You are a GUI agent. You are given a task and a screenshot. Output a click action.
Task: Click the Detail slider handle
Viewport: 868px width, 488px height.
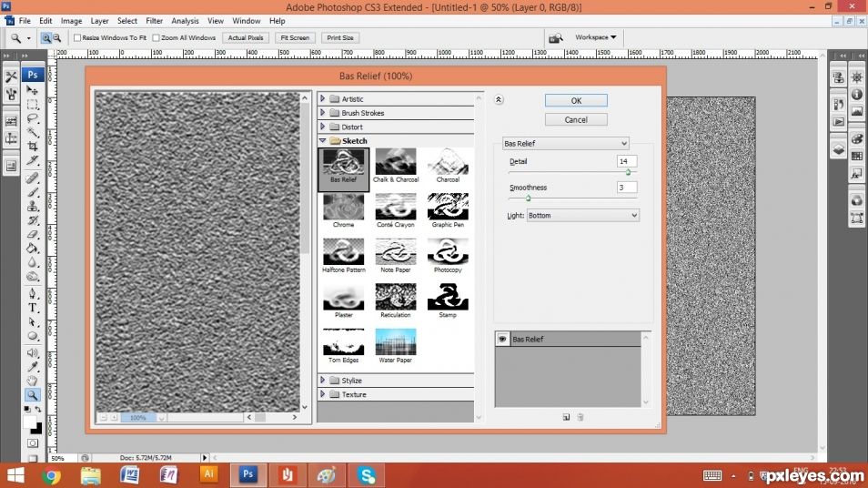tap(629, 172)
